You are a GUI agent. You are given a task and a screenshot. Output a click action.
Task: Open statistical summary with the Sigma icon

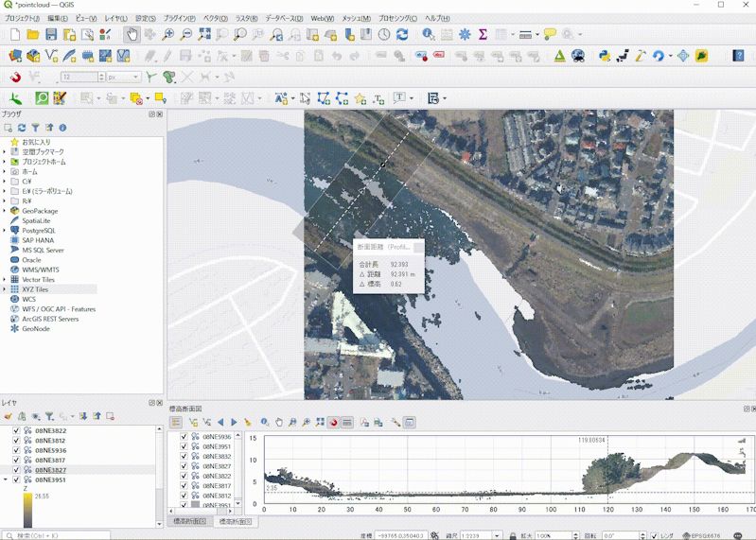483,34
